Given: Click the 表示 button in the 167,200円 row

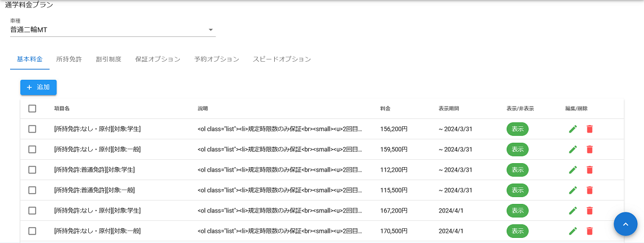Looking at the screenshot, I should [x=517, y=211].
